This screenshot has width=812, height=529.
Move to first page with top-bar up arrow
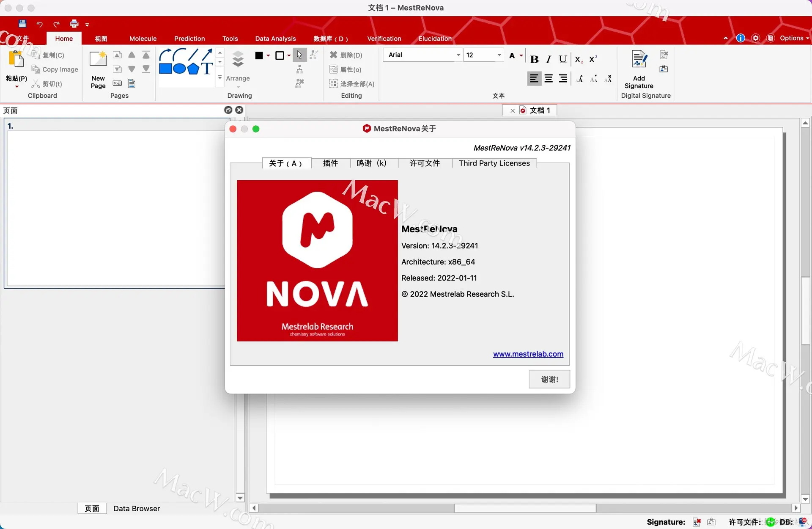pyautogui.click(x=146, y=55)
